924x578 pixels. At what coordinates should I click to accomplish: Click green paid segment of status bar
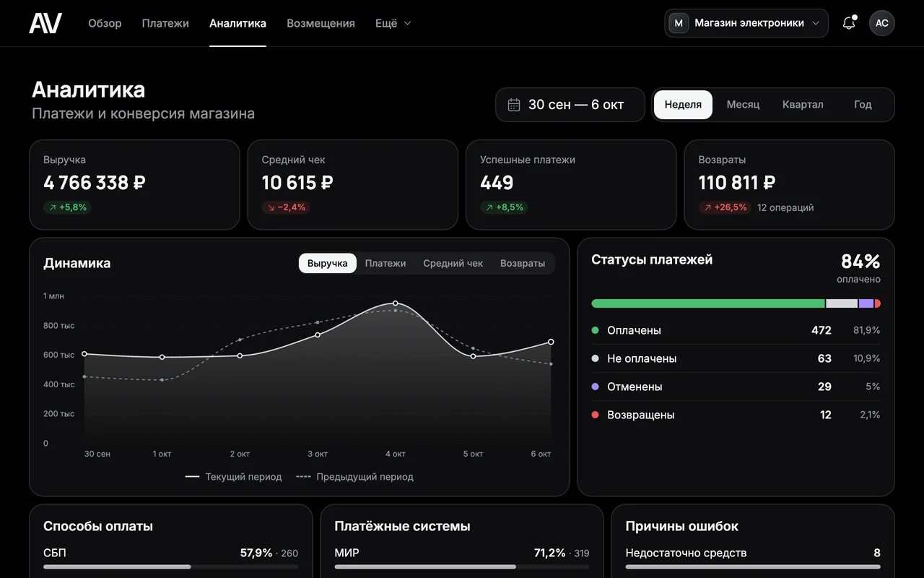coord(708,303)
